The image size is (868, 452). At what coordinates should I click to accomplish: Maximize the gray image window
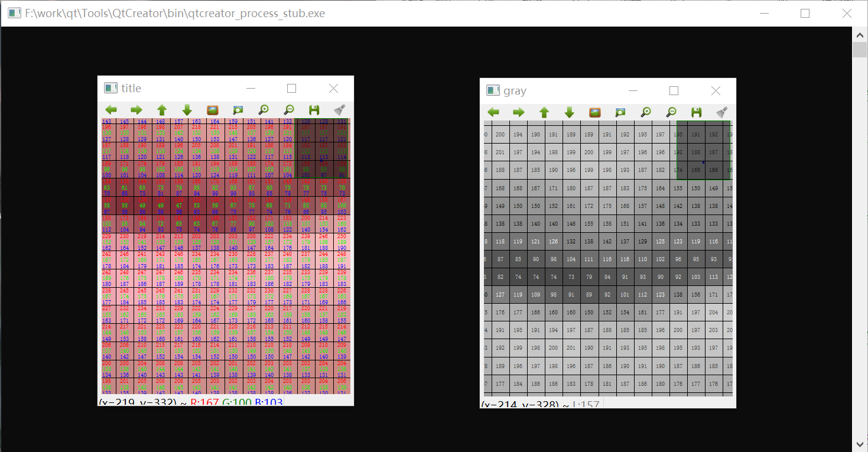click(x=674, y=90)
